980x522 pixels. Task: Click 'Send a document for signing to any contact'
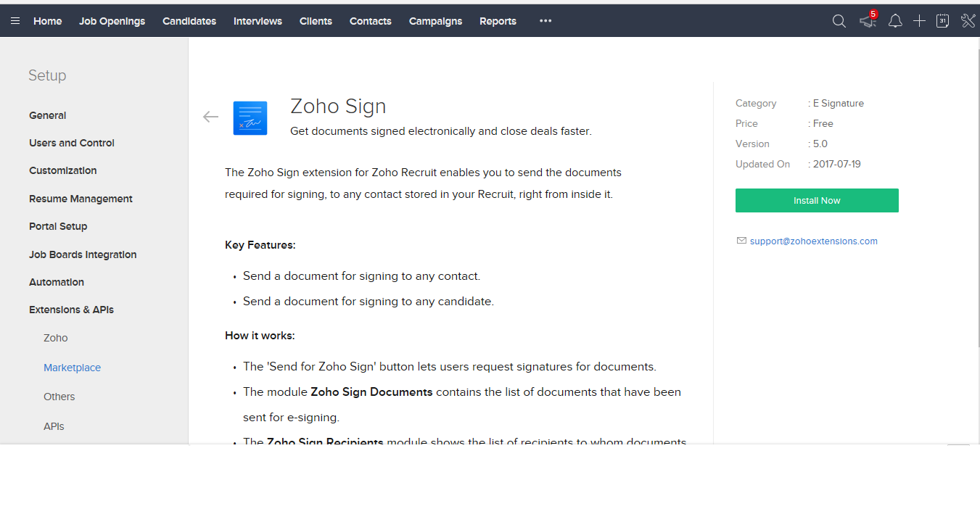[x=361, y=275]
